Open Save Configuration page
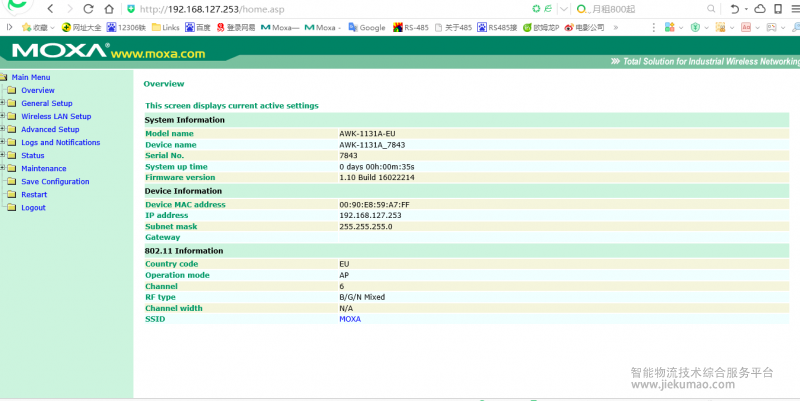Image resolution: width=800 pixels, height=401 pixels. 55,182
